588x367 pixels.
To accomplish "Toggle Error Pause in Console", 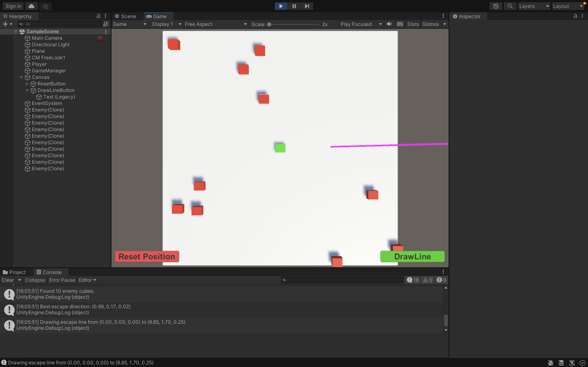I will click(x=62, y=280).
